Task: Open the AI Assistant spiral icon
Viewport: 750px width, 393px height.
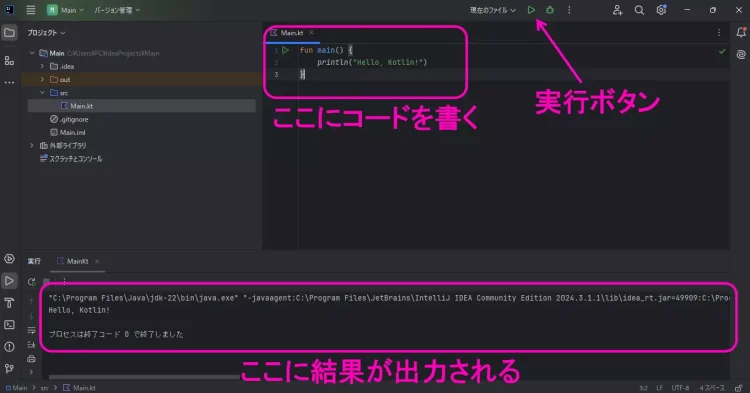Action: click(x=741, y=55)
